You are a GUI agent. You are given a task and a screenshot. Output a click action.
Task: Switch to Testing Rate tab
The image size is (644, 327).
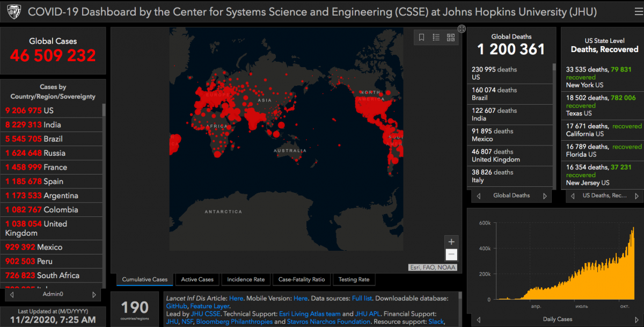coord(354,279)
